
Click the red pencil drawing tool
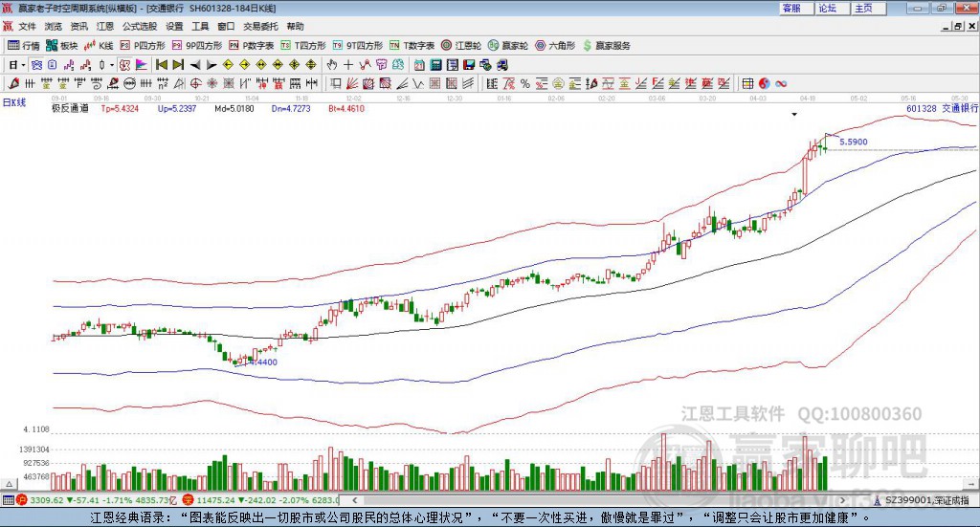coord(13,83)
